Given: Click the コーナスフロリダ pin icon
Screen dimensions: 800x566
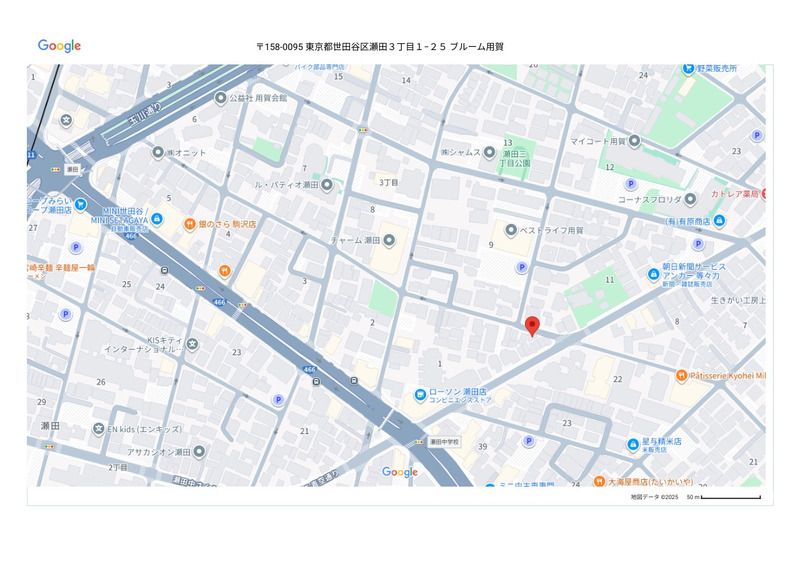Looking at the screenshot, I should coord(690,199).
